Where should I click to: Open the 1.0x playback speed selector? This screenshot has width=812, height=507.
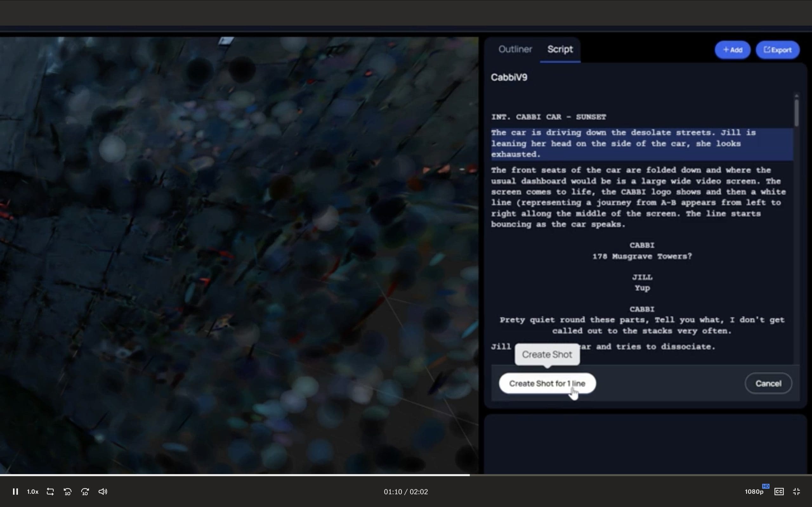click(x=33, y=491)
